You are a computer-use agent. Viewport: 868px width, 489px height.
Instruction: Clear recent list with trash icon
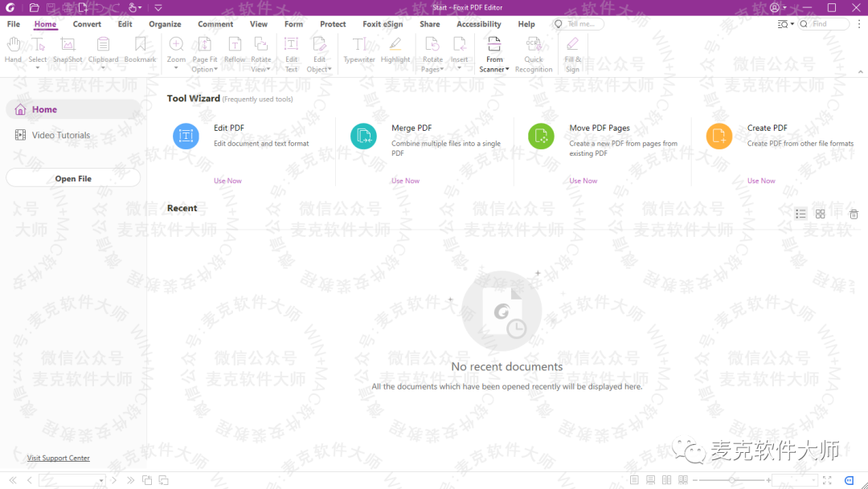[x=854, y=214]
